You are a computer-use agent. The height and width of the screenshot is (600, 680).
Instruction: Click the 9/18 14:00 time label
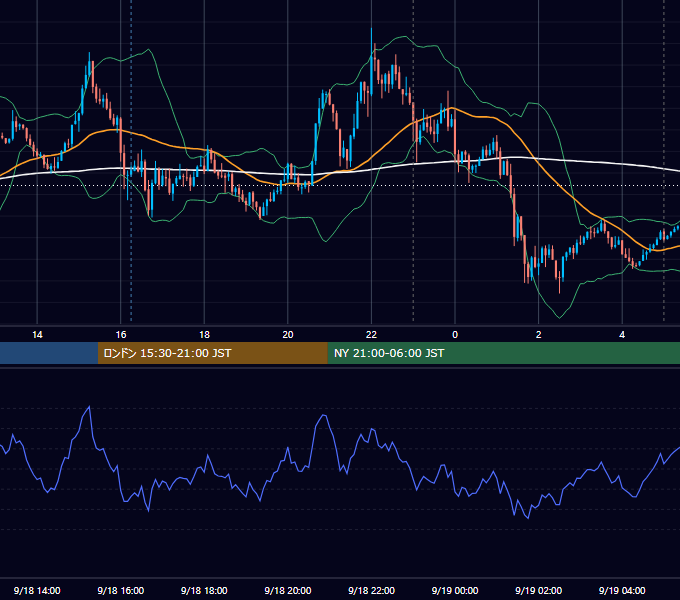tap(37, 590)
